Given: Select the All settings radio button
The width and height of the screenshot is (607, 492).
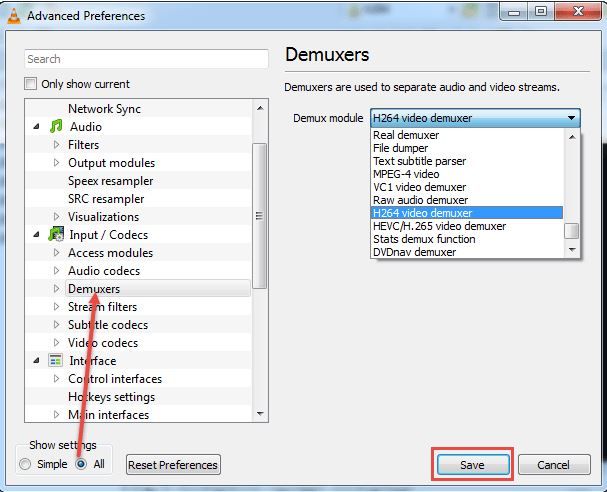Looking at the screenshot, I should 81,464.
